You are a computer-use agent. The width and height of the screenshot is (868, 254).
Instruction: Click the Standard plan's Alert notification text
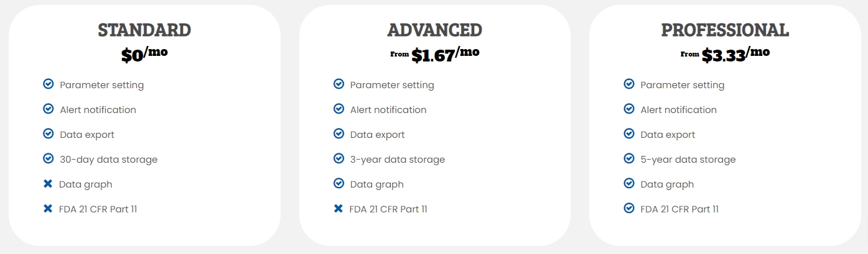(98, 110)
